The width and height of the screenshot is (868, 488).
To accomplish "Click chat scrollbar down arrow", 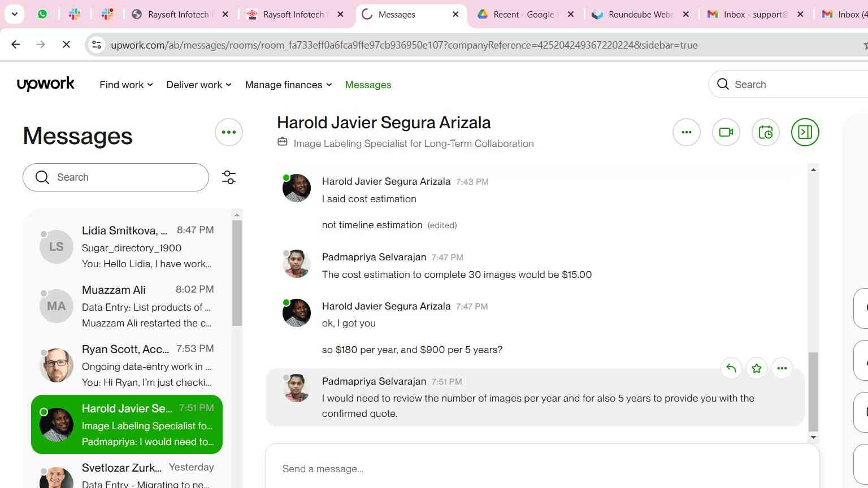I will [x=813, y=437].
